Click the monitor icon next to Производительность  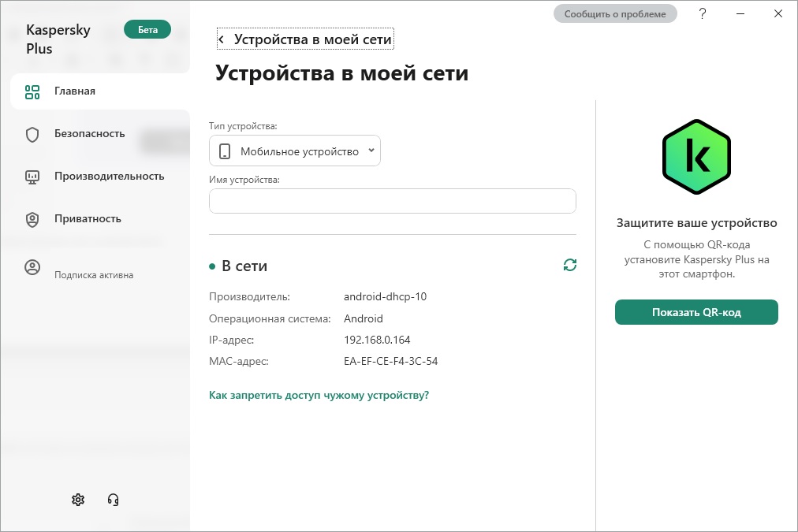pos(32,177)
